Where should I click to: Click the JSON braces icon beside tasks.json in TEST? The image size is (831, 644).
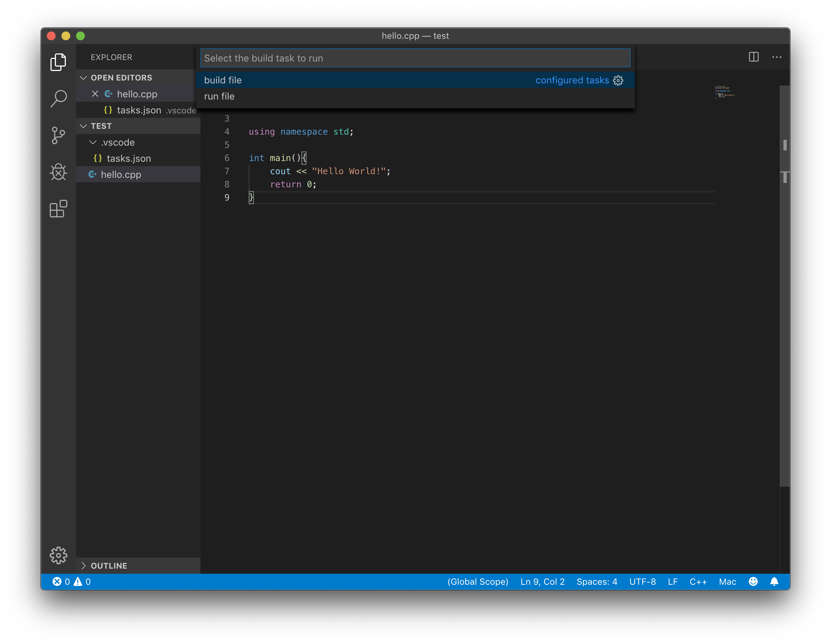tap(98, 158)
